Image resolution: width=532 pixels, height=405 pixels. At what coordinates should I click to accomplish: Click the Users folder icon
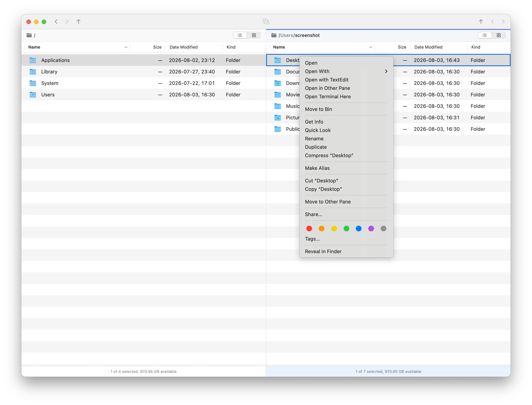coord(33,94)
